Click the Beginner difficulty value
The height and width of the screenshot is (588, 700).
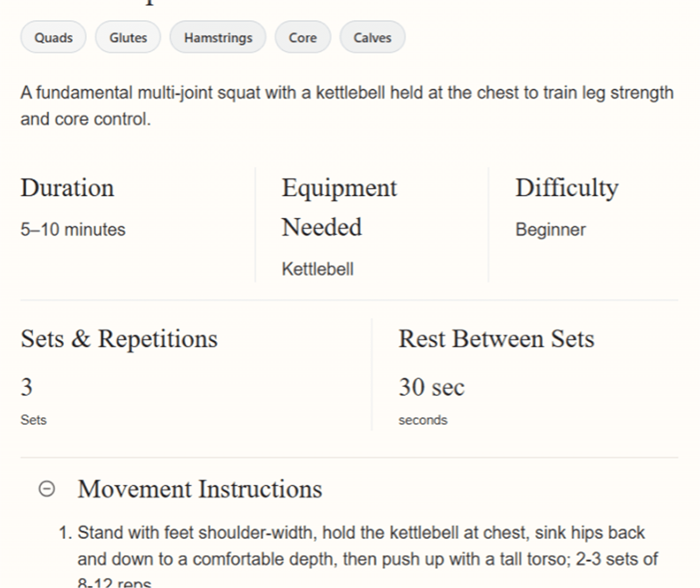[550, 230]
